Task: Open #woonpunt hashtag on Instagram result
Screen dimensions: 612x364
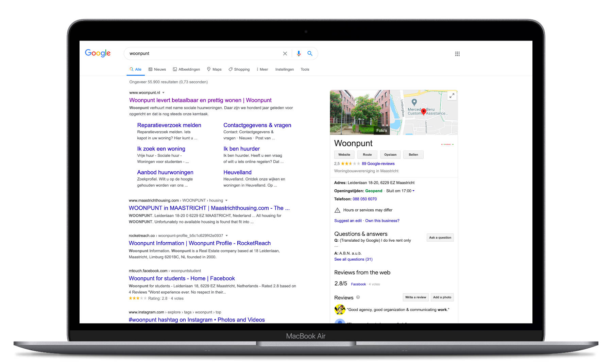Action: (x=197, y=320)
